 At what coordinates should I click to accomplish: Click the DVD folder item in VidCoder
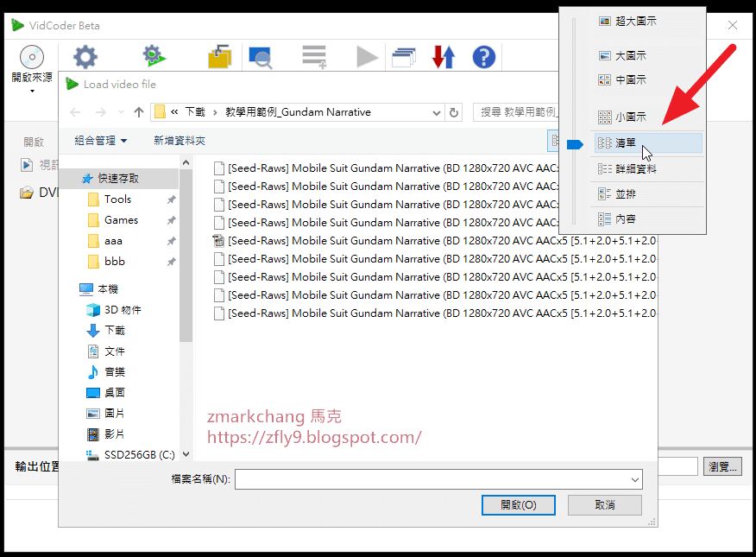pyautogui.click(x=39, y=193)
